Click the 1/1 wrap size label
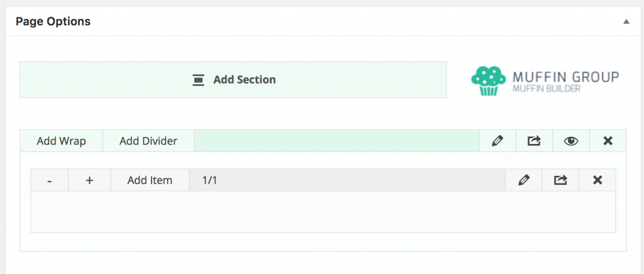The image size is (644, 274). [x=209, y=180]
